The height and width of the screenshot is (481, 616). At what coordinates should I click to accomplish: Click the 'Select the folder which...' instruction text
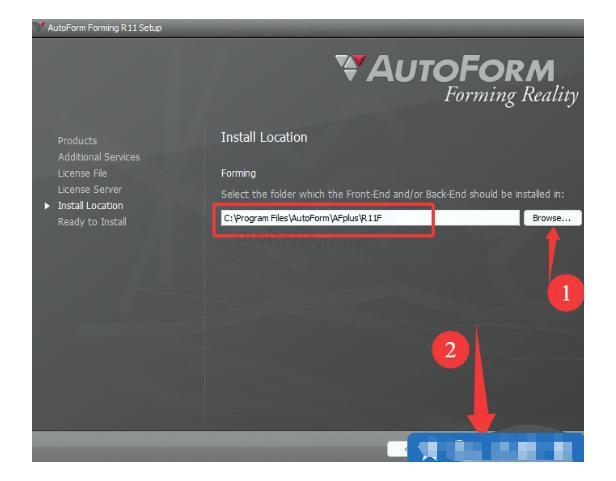(x=392, y=194)
